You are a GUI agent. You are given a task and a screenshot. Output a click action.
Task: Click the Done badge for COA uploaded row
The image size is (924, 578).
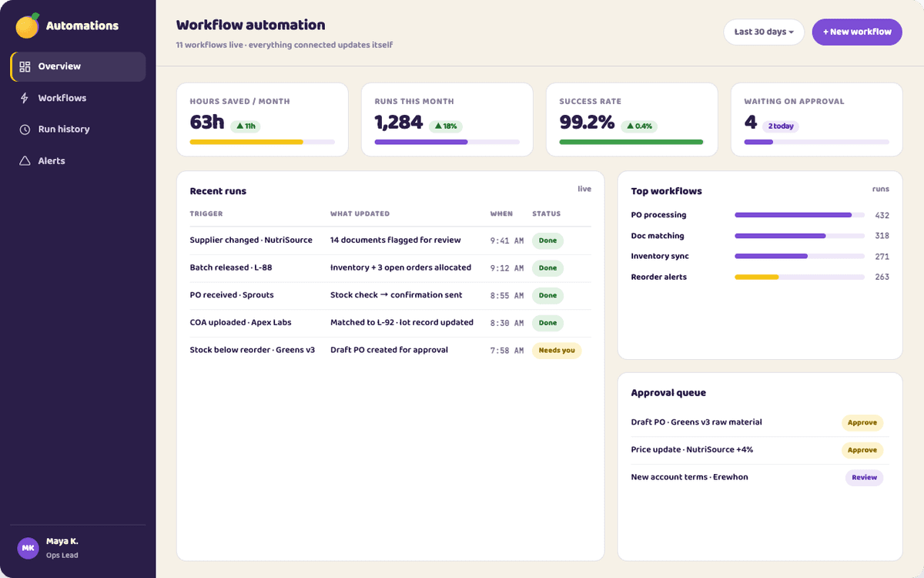click(x=547, y=323)
